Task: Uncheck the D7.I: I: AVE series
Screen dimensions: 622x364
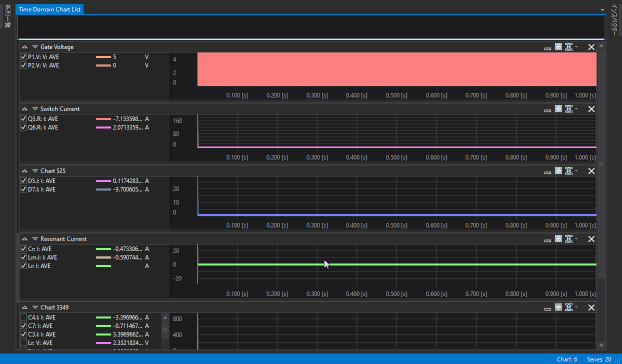Action: click(x=23, y=190)
